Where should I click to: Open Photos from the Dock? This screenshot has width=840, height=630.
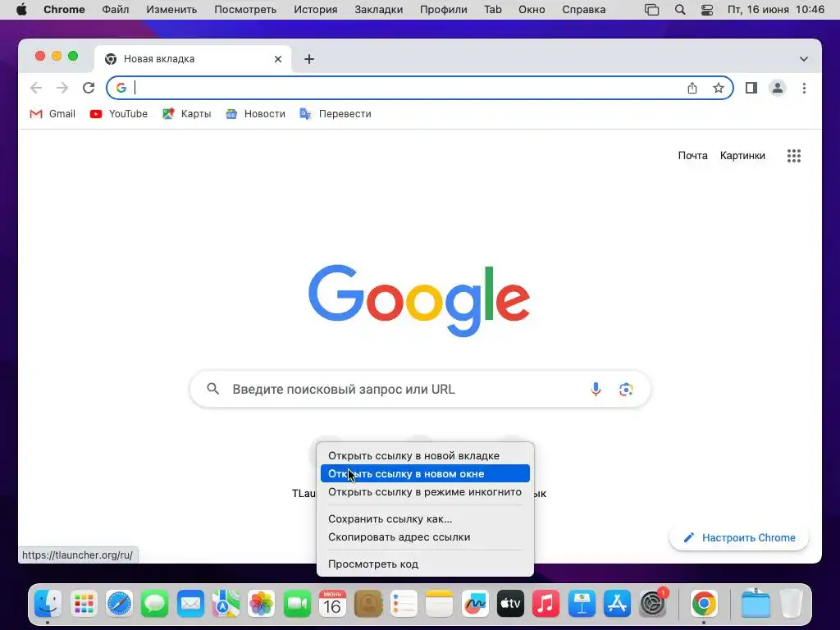262,604
